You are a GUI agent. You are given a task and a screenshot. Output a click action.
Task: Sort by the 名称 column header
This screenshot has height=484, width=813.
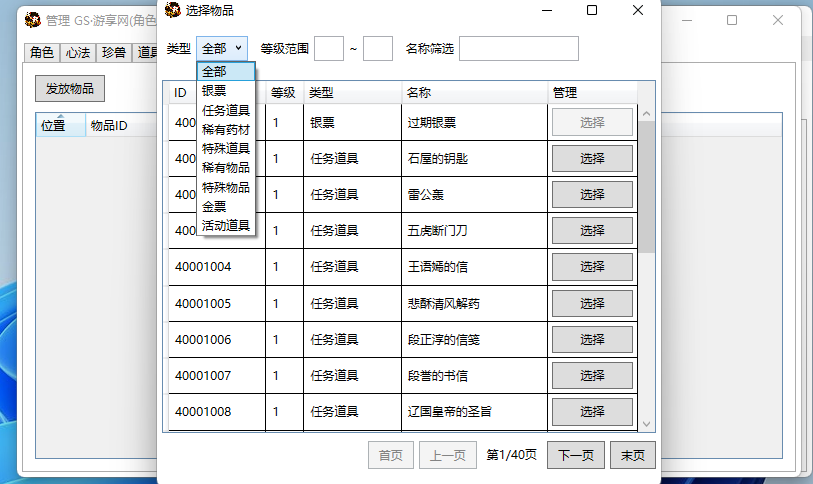tap(419, 92)
